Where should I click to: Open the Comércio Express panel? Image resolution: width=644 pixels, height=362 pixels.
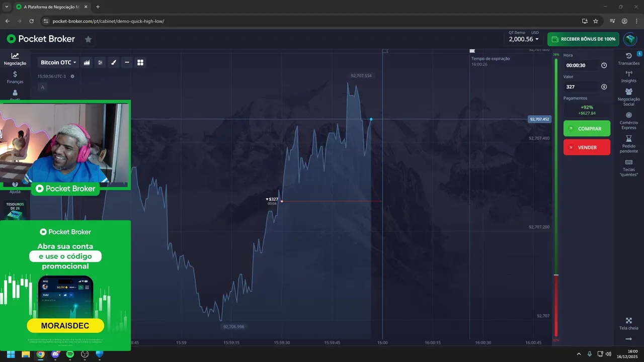[x=628, y=121]
